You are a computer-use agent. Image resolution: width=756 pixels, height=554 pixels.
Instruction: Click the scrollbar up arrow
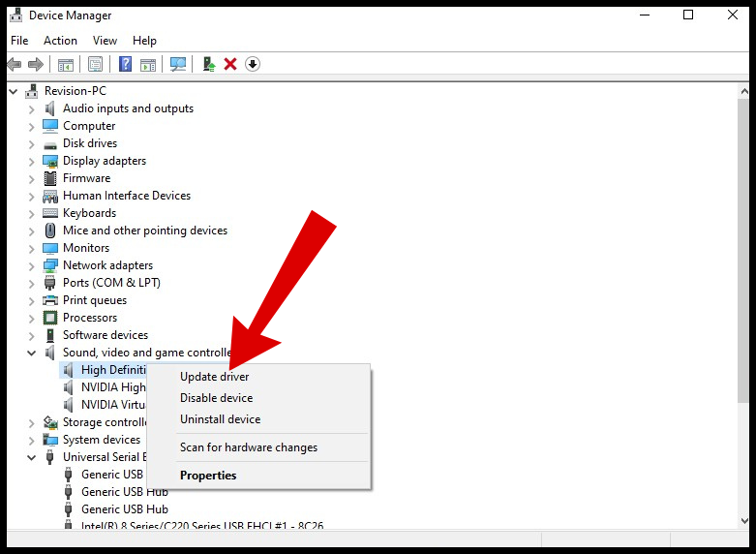coord(743,91)
